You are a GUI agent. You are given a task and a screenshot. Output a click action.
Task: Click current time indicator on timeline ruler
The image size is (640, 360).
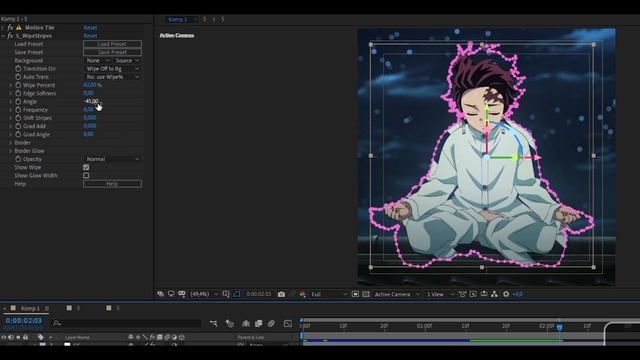(x=559, y=327)
